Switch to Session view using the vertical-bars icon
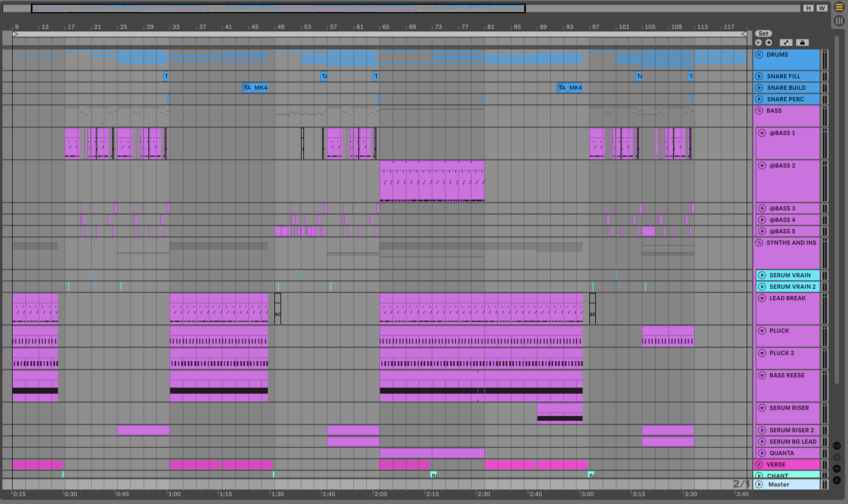The height and width of the screenshot is (504, 848). tap(839, 21)
